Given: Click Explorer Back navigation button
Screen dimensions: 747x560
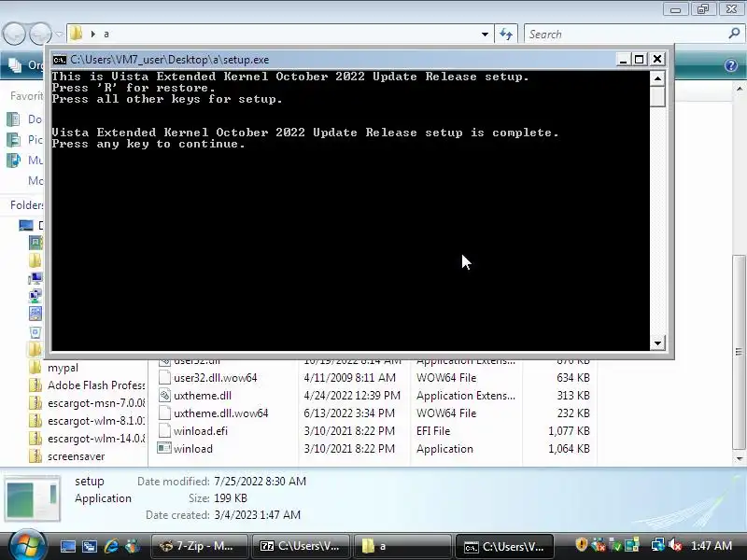Looking at the screenshot, I should click(x=14, y=35).
